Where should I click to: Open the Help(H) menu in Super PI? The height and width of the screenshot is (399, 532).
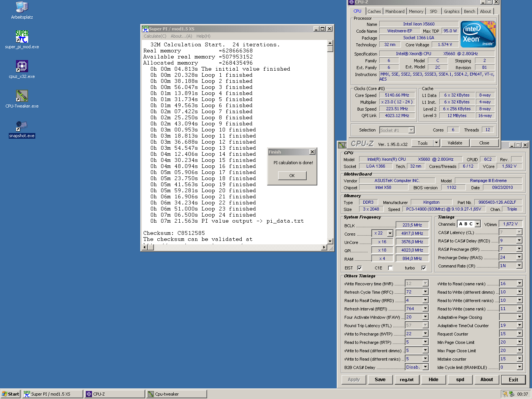pyautogui.click(x=203, y=36)
